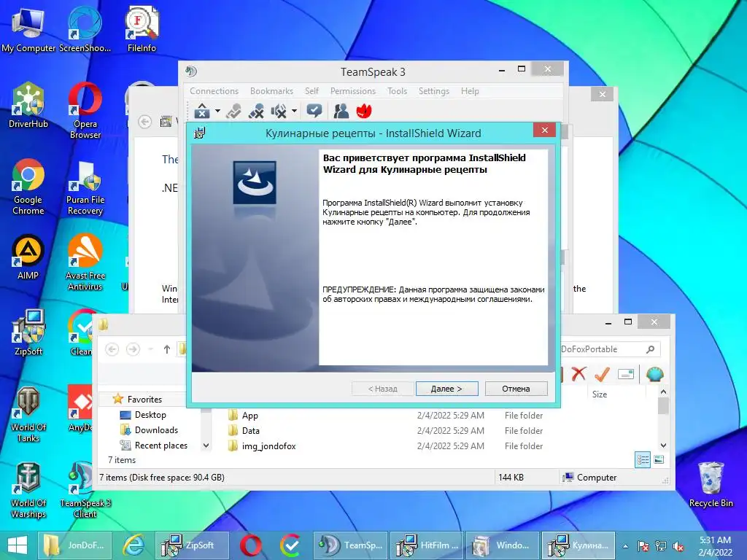Open the My Computer desktop icon
The height and width of the screenshot is (560, 747).
pyautogui.click(x=28, y=29)
